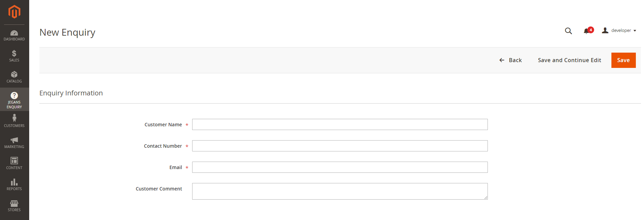This screenshot has height=220, width=644.
Task: Select the Marketing megaphone icon
Action: [14, 142]
